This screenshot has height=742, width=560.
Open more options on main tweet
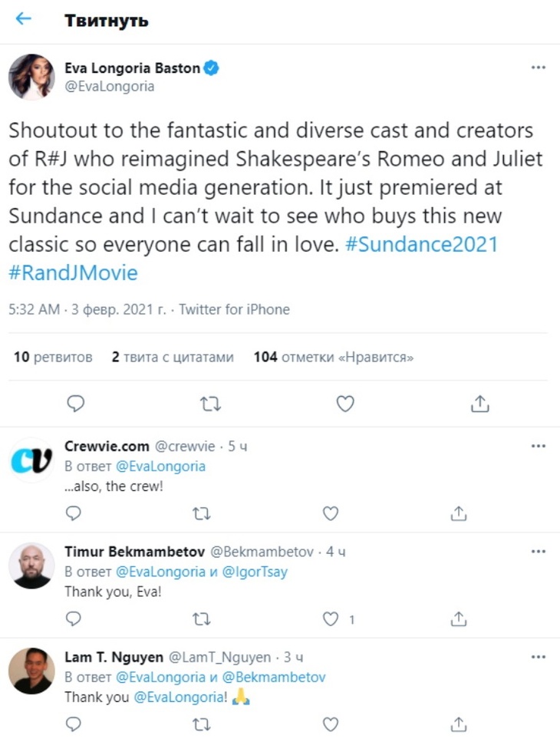[539, 68]
